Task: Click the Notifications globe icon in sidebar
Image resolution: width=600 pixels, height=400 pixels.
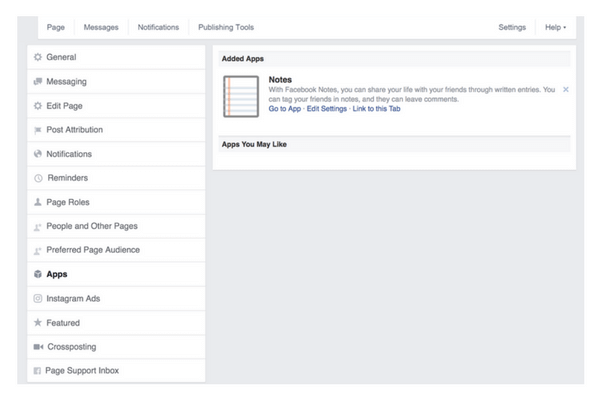Action: pos(38,154)
